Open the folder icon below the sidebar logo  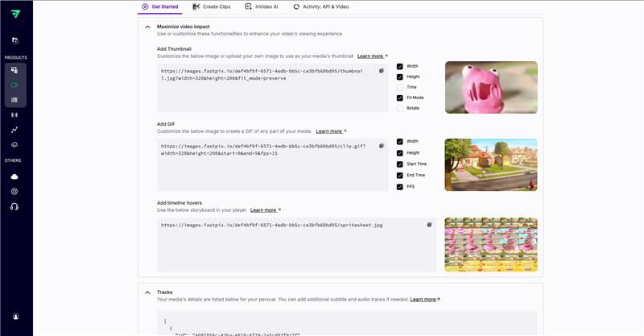click(x=14, y=40)
